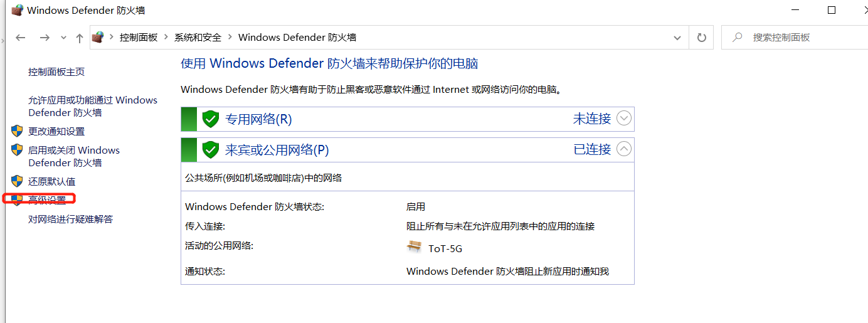Maximize the Windows Defender 防火墙 window
Screen dimensions: 868x323
pyautogui.click(x=832, y=10)
